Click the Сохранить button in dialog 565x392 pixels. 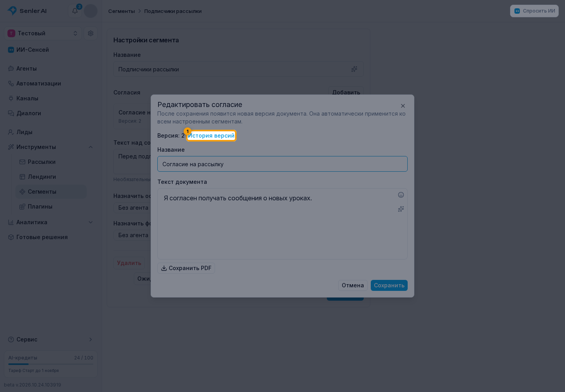tap(389, 285)
